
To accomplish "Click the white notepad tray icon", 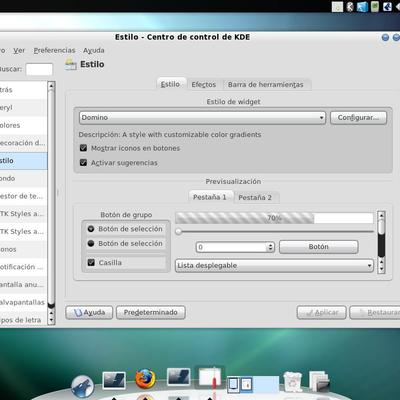I will point(337,6).
